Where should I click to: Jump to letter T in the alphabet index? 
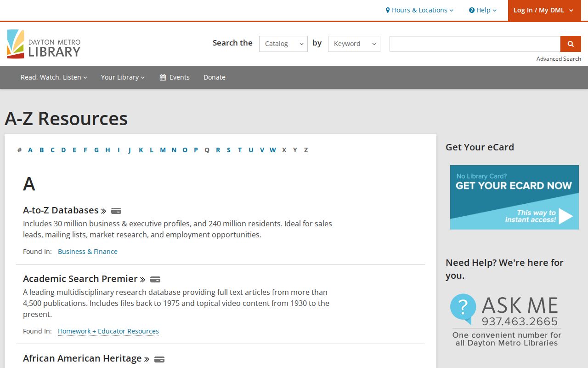240,150
